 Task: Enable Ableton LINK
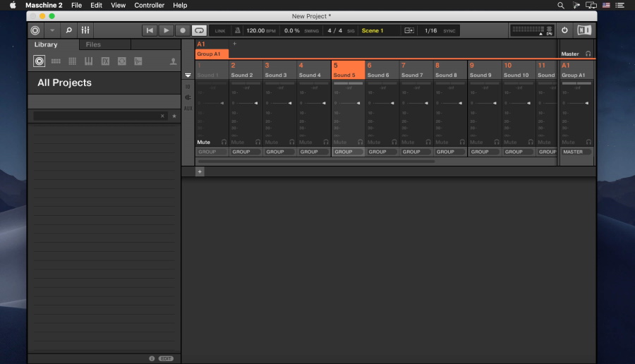pos(220,31)
